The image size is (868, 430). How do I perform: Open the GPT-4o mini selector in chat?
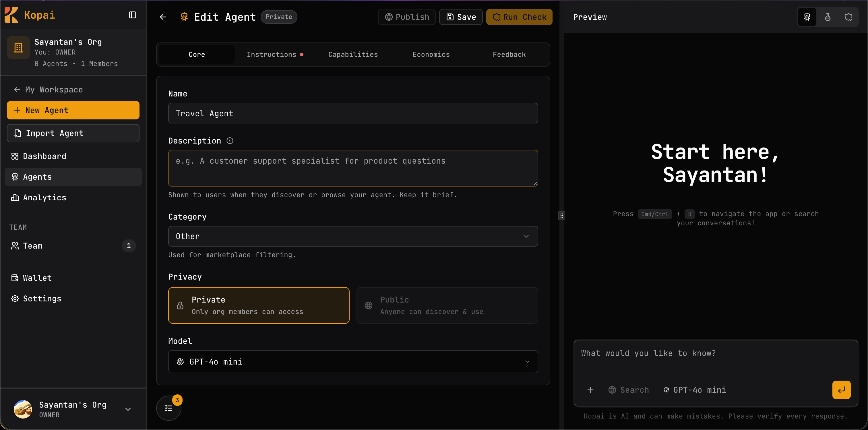tap(695, 390)
